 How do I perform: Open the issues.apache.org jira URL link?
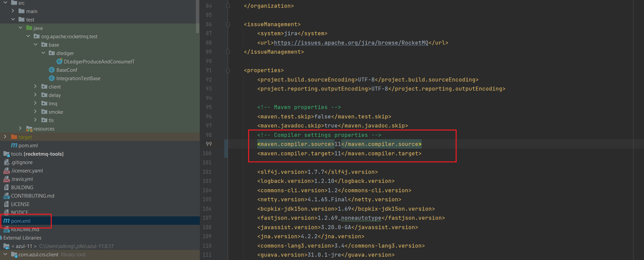click(x=351, y=43)
